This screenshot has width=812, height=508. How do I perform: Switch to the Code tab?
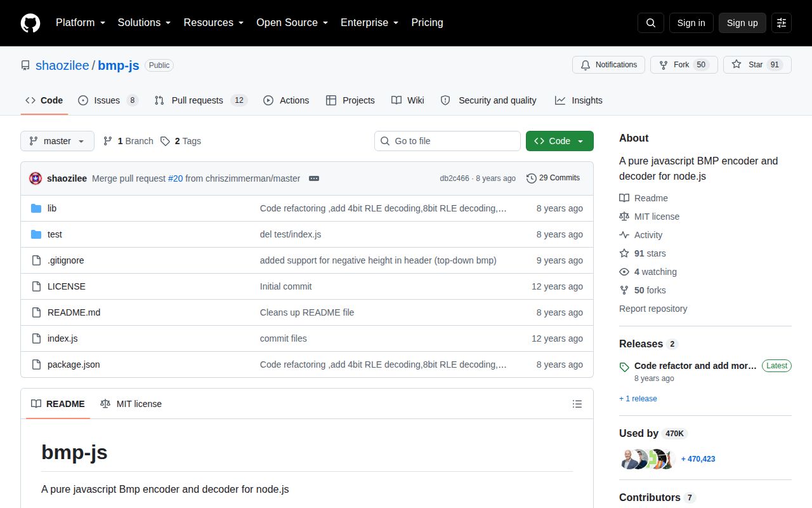pos(44,100)
